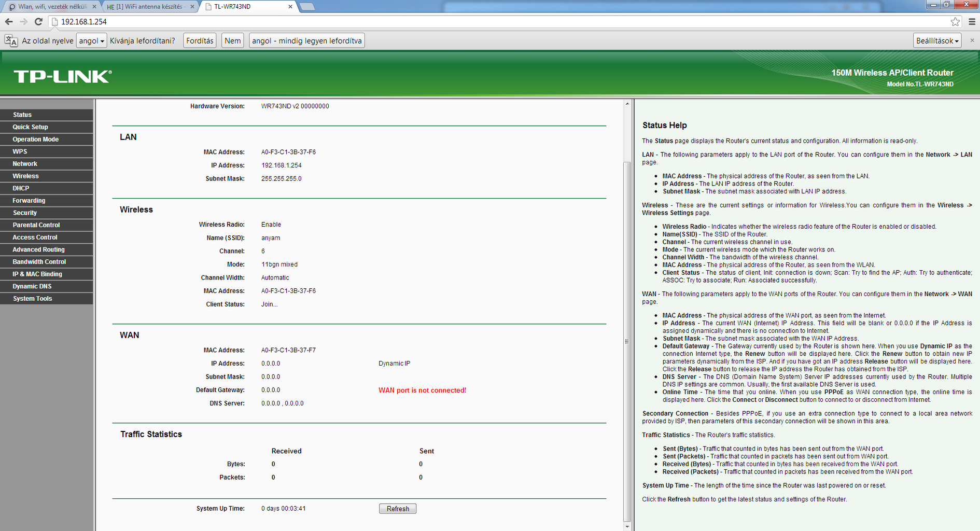Click the Fordítás translate button
Image resolution: width=980 pixels, height=531 pixels.
(x=200, y=40)
